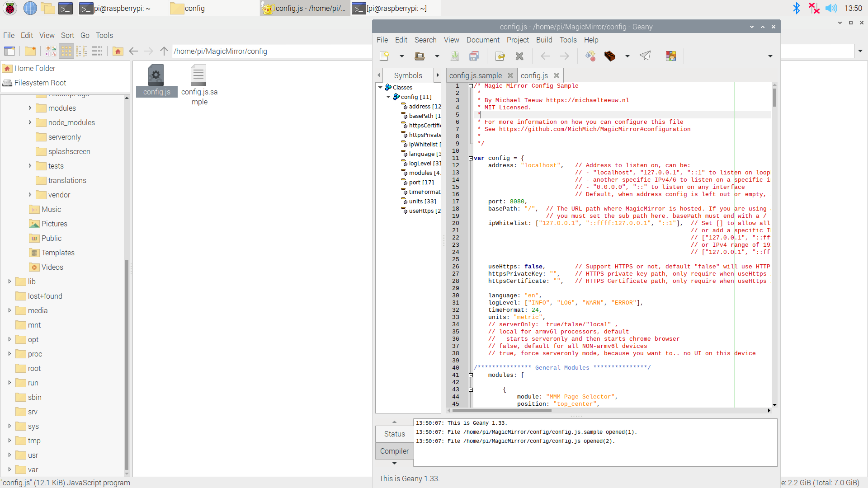Open the new-file template dropdown arrow
The width and height of the screenshot is (868, 488).
pyautogui.click(x=401, y=56)
